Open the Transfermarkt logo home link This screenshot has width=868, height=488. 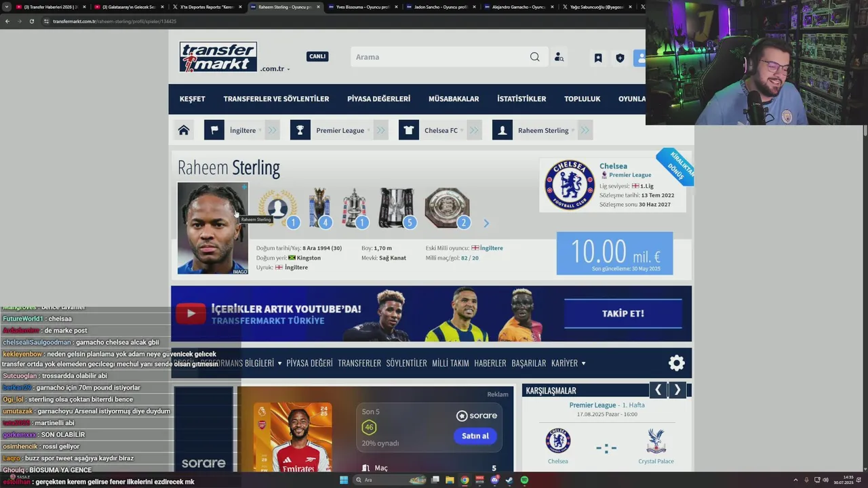(x=218, y=57)
